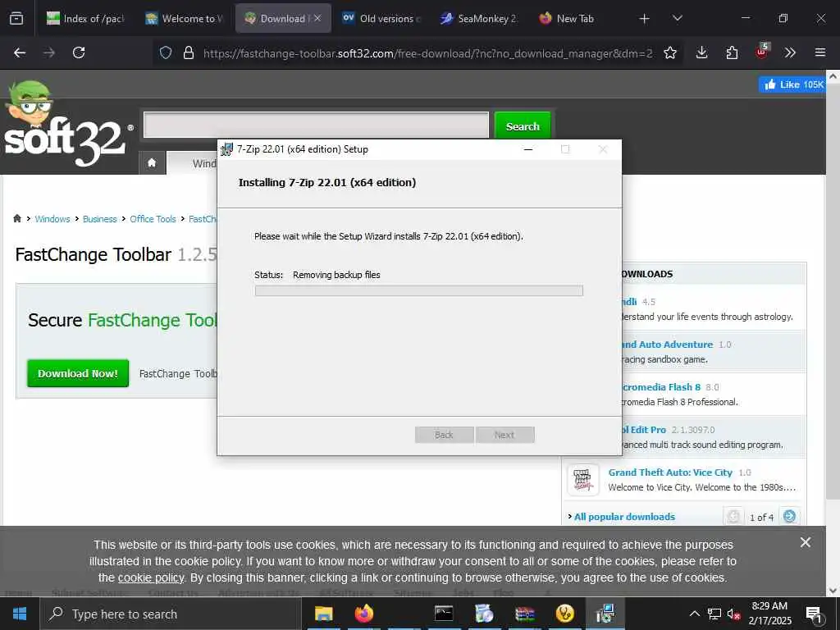Open the WinRAR taskbar icon
The image size is (840, 630).
coord(524,614)
